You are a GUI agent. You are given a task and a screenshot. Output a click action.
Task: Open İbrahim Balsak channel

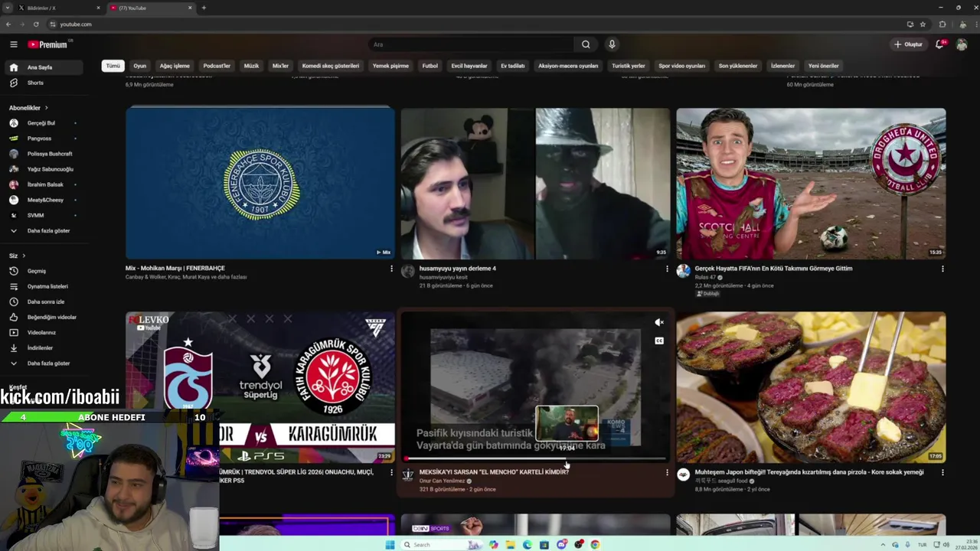(x=46, y=184)
